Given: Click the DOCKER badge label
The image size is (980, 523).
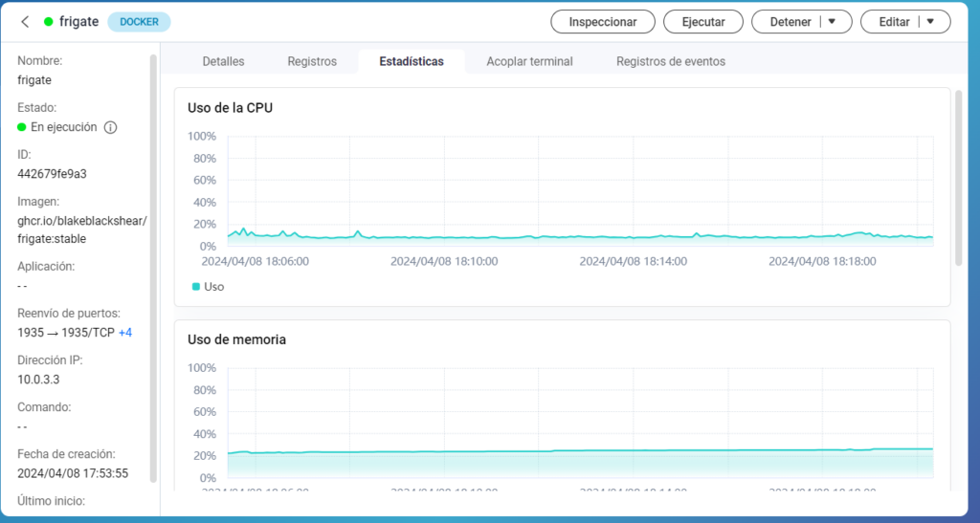Looking at the screenshot, I should (139, 22).
